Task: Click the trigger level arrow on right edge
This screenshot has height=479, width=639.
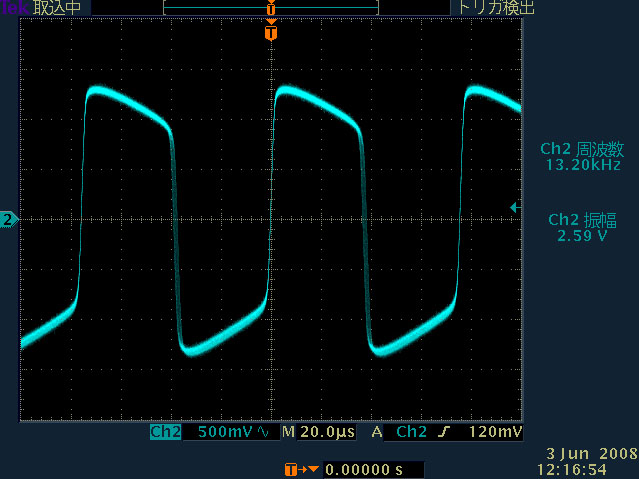Action: coord(514,207)
